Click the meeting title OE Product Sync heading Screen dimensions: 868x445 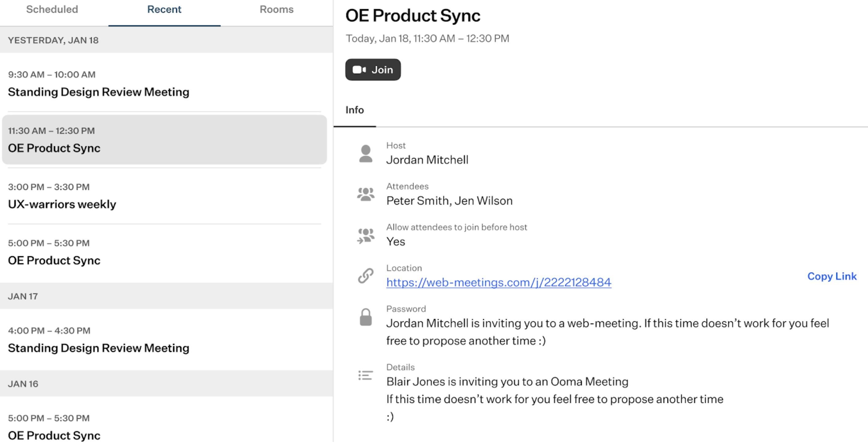point(413,16)
